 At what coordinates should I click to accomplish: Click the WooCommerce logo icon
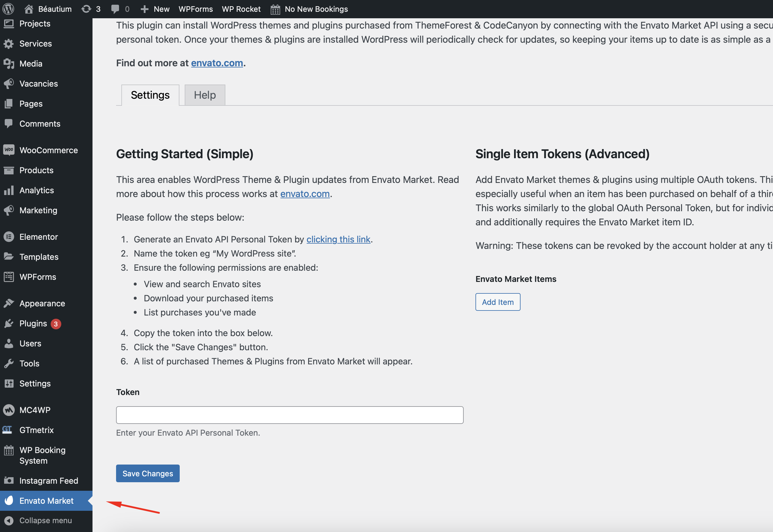click(x=9, y=150)
